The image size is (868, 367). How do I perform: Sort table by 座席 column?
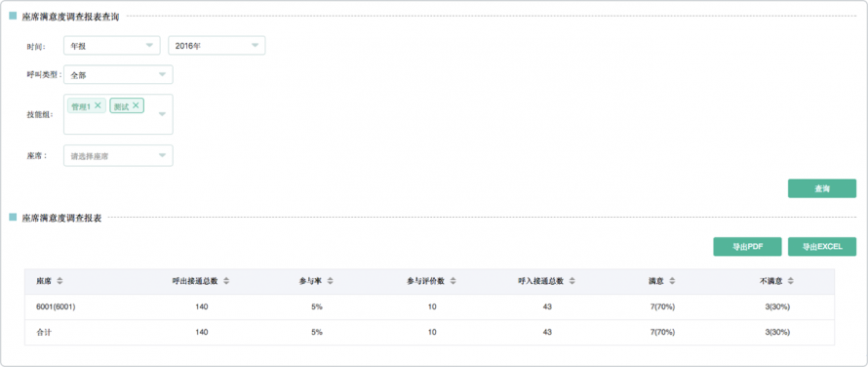click(x=59, y=281)
